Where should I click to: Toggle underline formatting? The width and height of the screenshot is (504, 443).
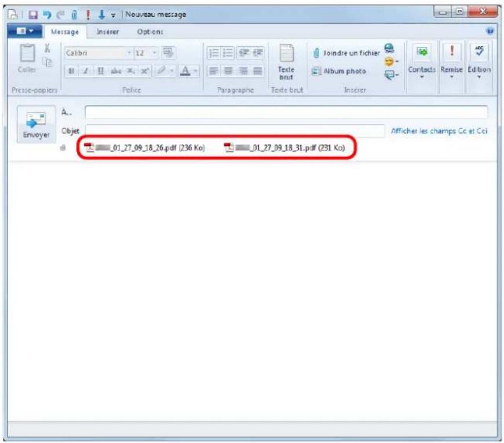(x=101, y=71)
